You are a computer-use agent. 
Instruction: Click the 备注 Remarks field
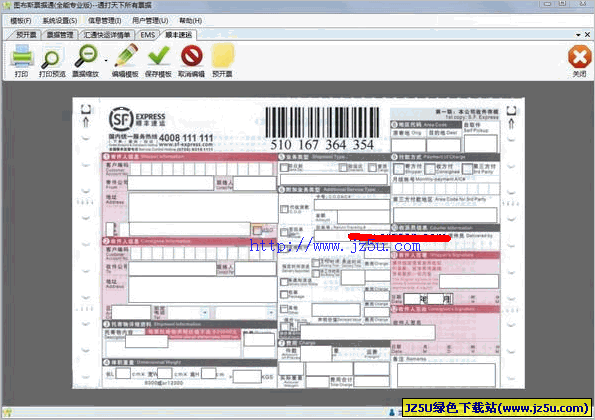click(446, 375)
